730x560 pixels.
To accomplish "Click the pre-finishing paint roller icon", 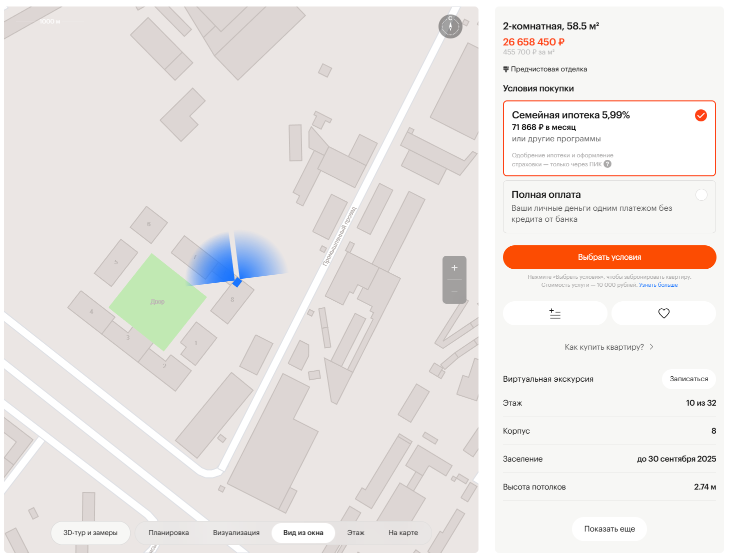I will point(506,69).
